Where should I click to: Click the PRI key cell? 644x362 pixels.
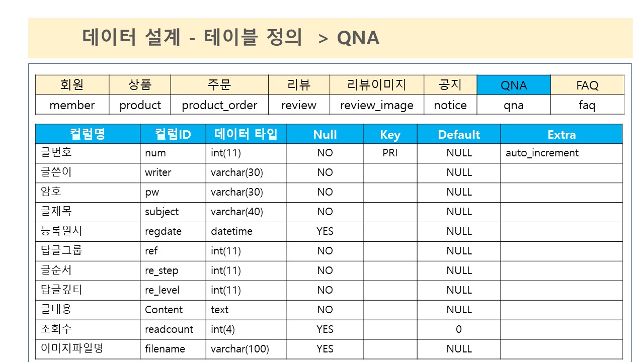click(390, 153)
